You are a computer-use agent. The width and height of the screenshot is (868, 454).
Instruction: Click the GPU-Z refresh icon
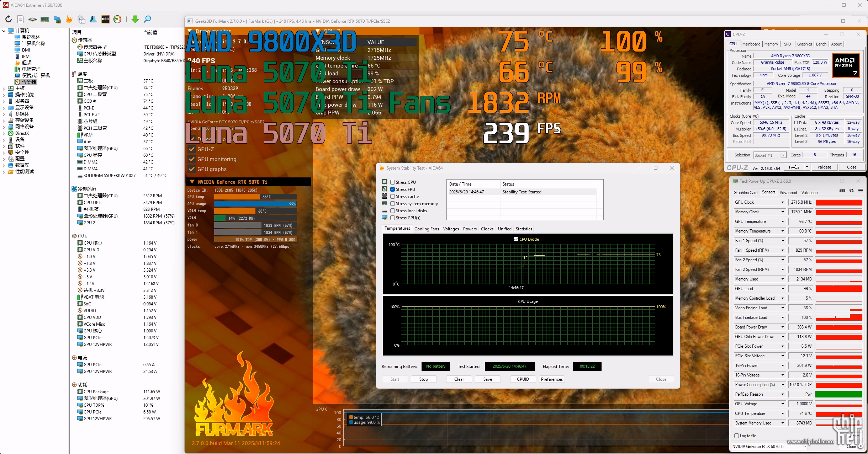point(851,191)
